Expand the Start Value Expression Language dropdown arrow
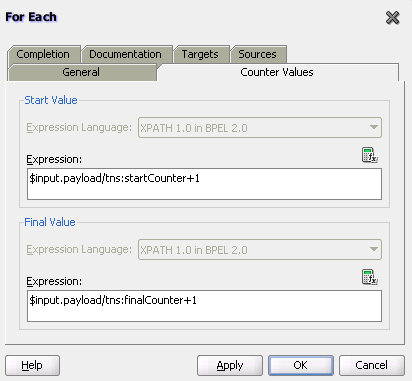This screenshot has height=381, width=412. pyautogui.click(x=374, y=127)
